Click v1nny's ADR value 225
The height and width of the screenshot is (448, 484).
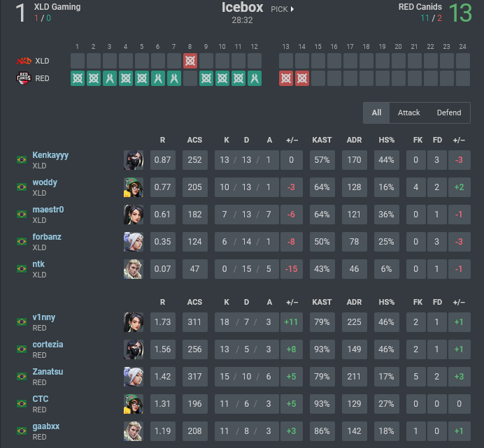pyautogui.click(x=355, y=321)
